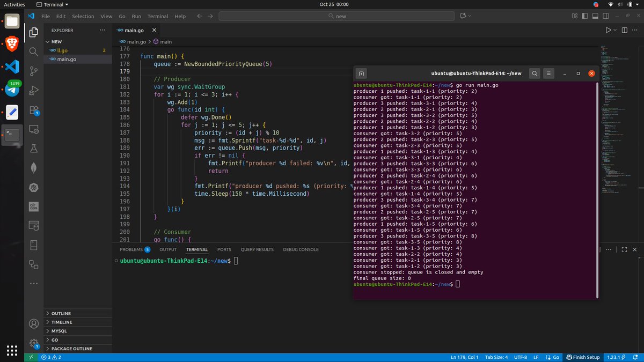Viewport: 644px width, 362px height.
Task: Open Search view in the activity bar
Action: pyautogui.click(x=33, y=51)
